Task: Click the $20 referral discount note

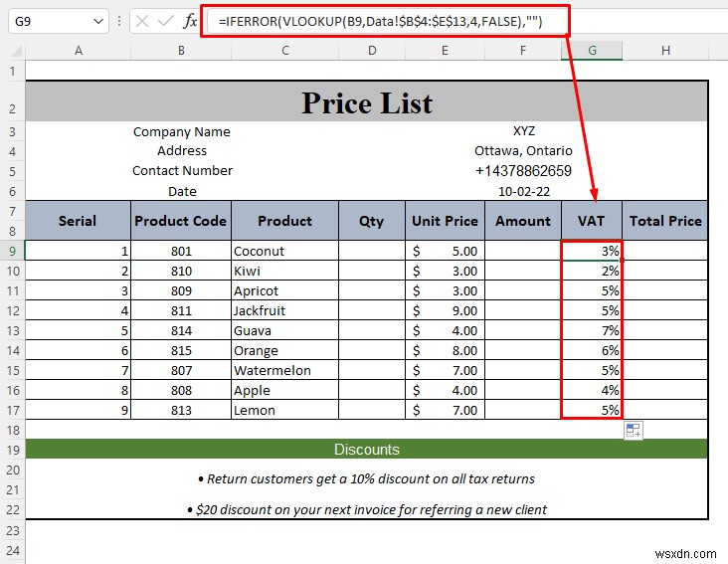Action: (367, 509)
